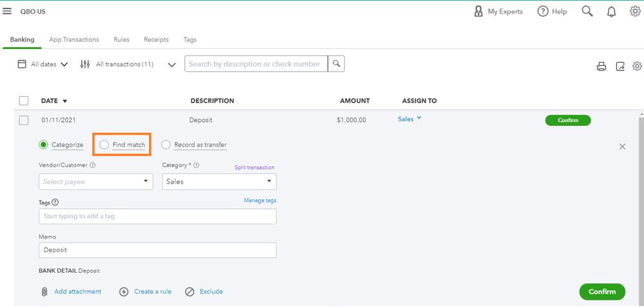
Task: Open the transactions filter sliders icon
Action: tap(85, 64)
